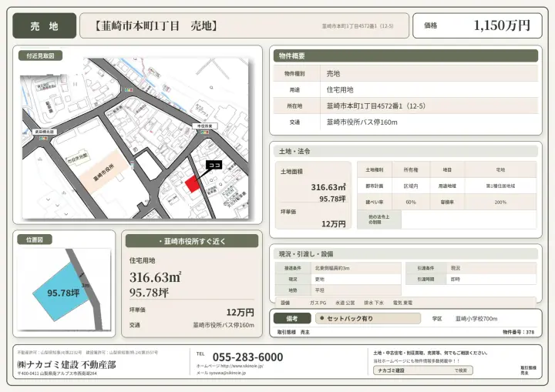The image size is (555, 392).
Task: Click the 位置図 label tag
Action: click(35, 240)
